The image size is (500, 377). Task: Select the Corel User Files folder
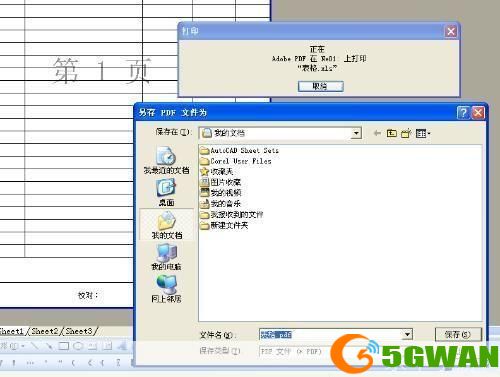point(236,161)
